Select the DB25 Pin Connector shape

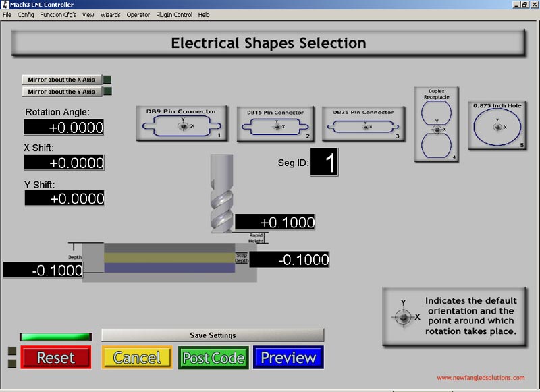tap(363, 124)
